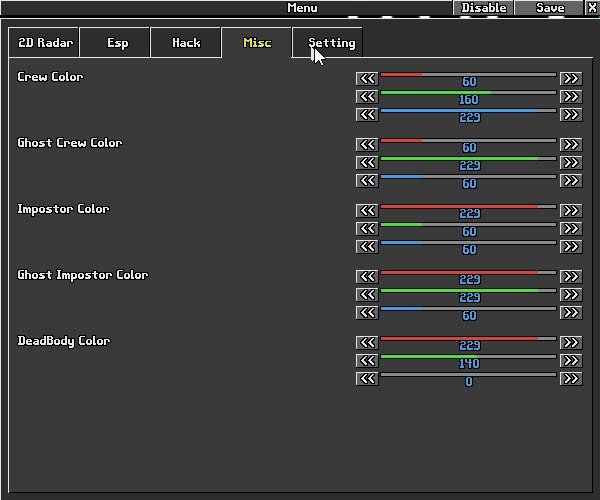Click Impostor Color blue slider
600x500 pixels.
point(468,243)
